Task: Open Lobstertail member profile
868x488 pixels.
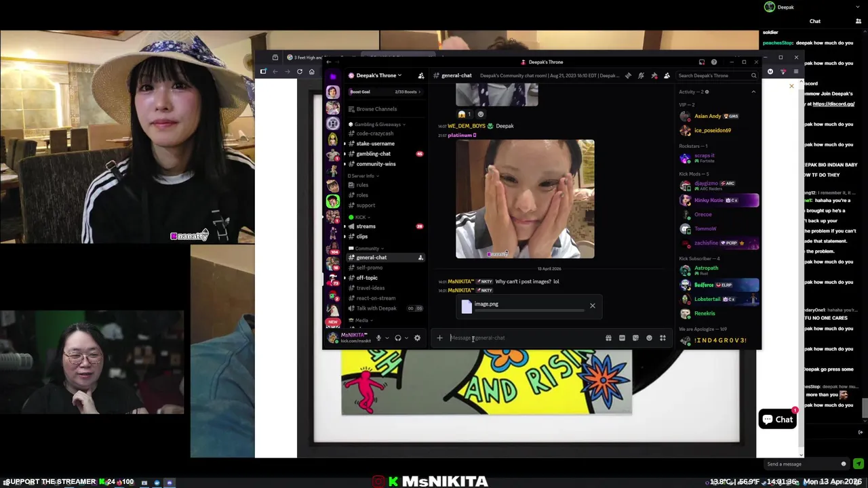Action: [718, 299]
